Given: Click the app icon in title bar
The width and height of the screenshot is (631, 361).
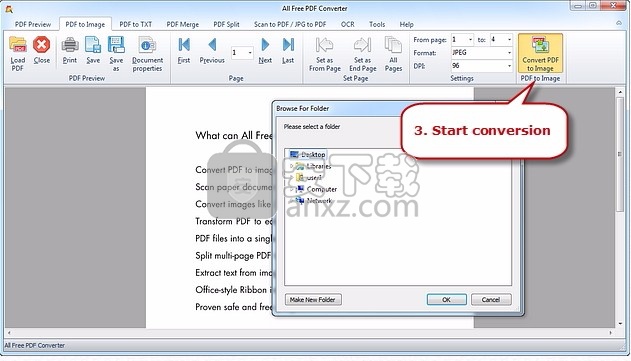Looking at the screenshot, I should click(x=9, y=8).
